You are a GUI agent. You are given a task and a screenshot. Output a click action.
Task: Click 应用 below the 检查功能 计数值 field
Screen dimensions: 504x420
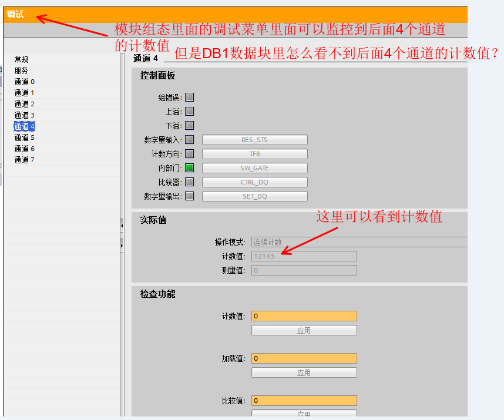(304, 331)
